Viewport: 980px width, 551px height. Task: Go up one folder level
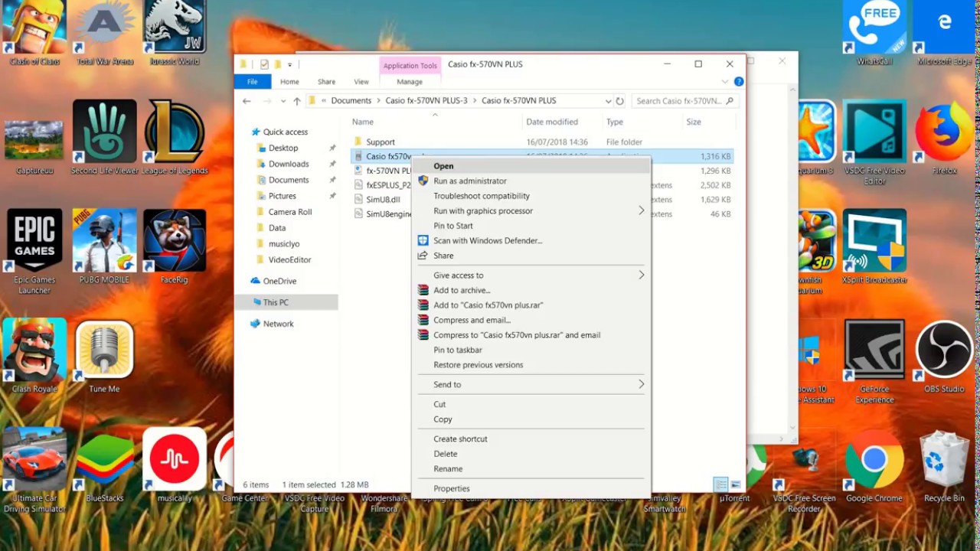tap(297, 100)
